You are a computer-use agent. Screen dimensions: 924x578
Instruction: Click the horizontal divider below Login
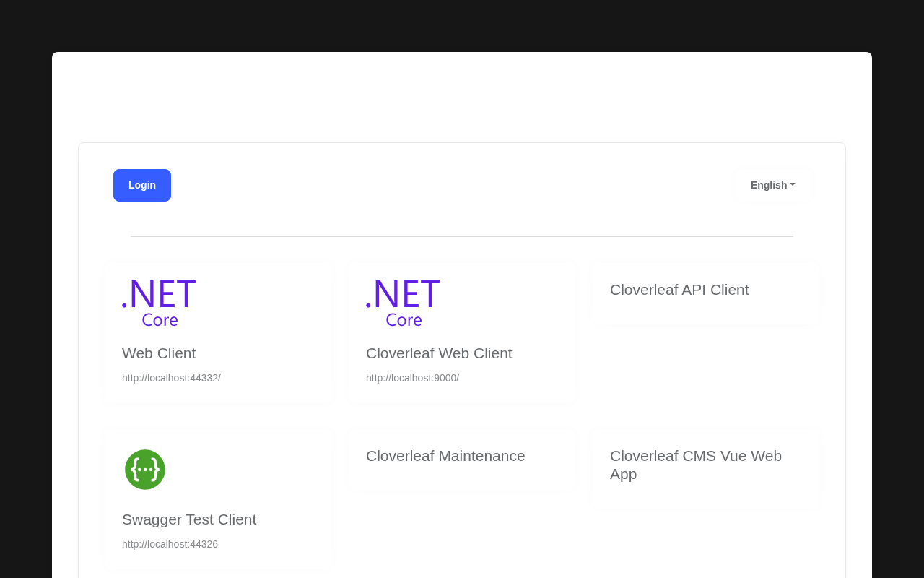pos(462,236)
